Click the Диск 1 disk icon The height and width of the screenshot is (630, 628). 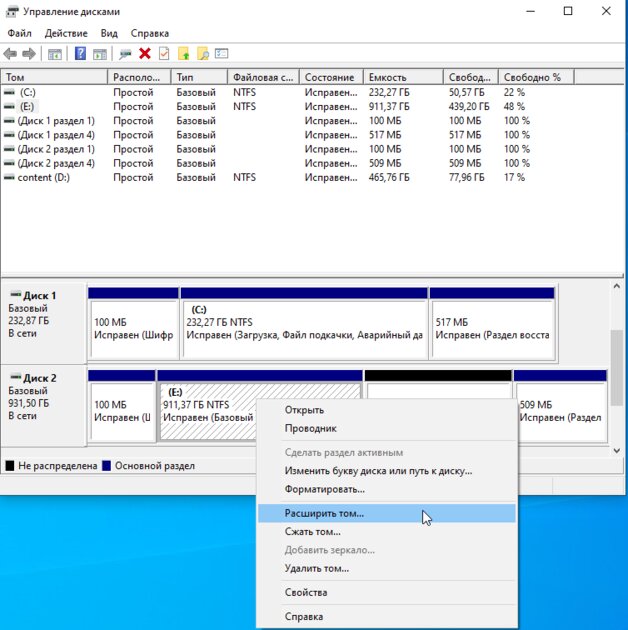click(x=15, y=295)
